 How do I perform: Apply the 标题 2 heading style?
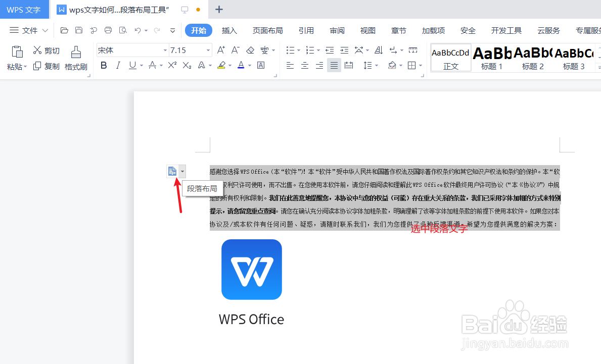pos(533,58)
